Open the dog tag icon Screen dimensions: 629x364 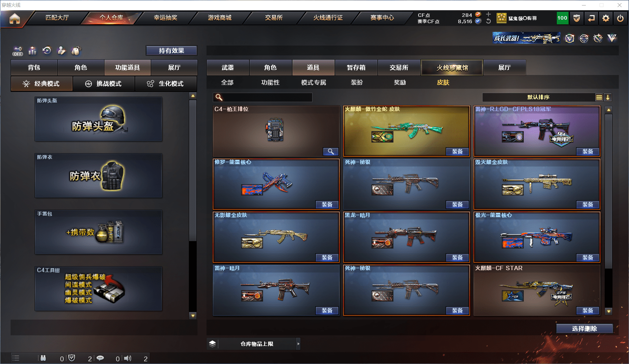pyautogui.click(x=76, y=51)
